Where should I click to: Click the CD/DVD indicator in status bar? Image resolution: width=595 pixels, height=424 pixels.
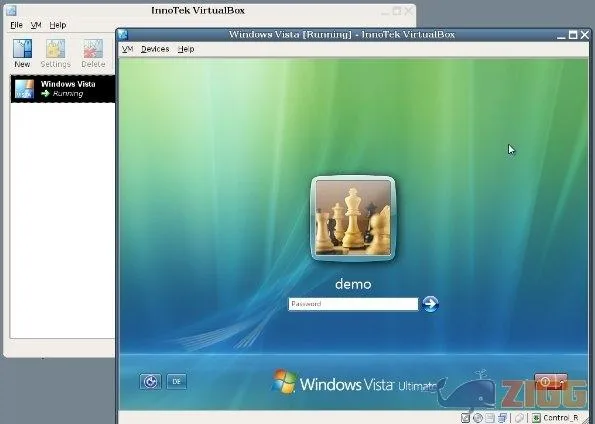[478, 418]
